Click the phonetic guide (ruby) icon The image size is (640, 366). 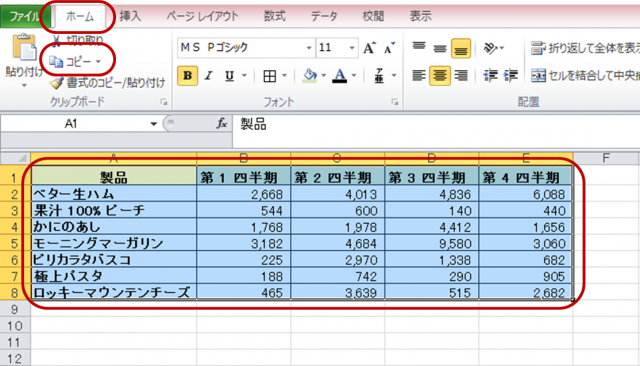(379, 76)
